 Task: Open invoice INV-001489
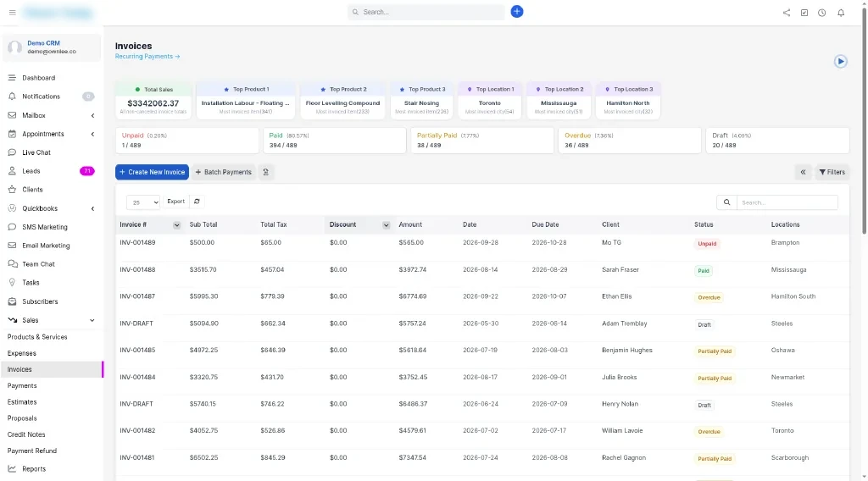pyautogui.click(x=137, y=243)
